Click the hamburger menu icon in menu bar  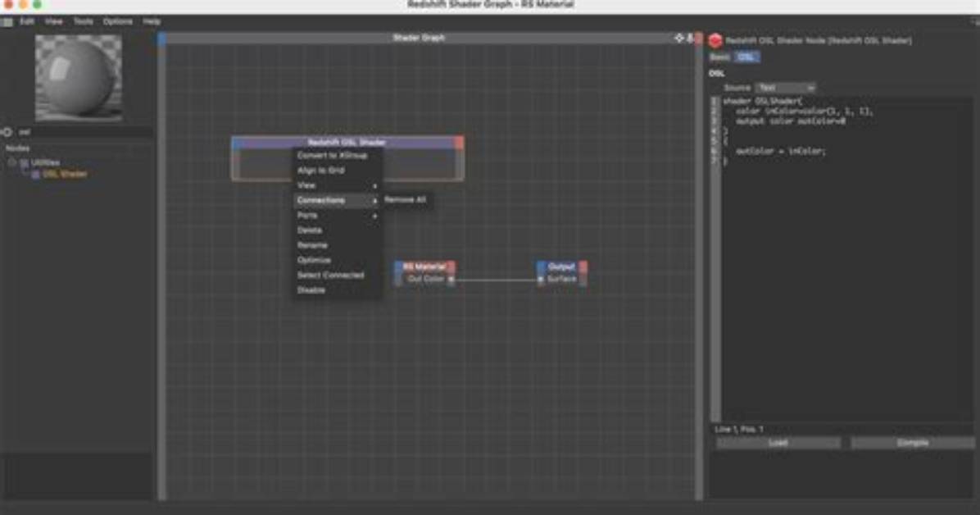7,22
